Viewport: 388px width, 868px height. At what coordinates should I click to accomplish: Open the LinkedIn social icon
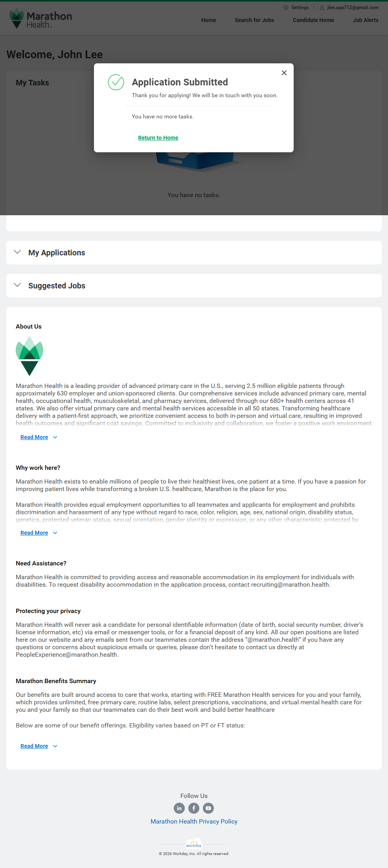click(179, 808)
